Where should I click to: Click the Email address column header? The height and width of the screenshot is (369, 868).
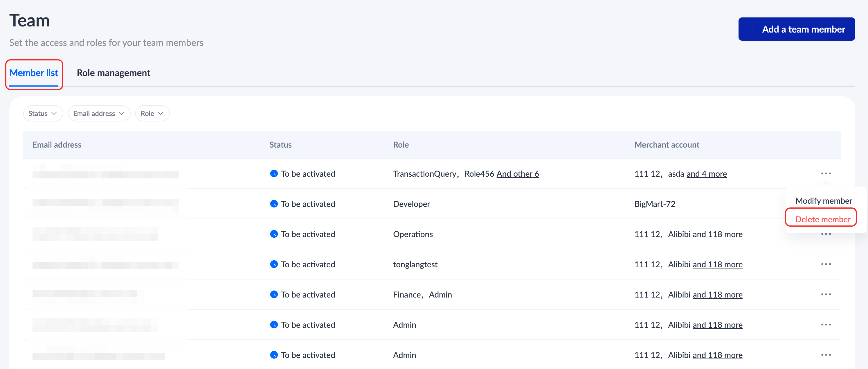click(57, 145)
